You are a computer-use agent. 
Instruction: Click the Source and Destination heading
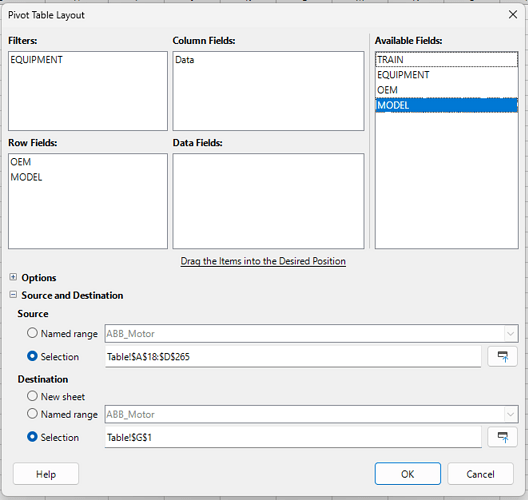pos(72,295)
